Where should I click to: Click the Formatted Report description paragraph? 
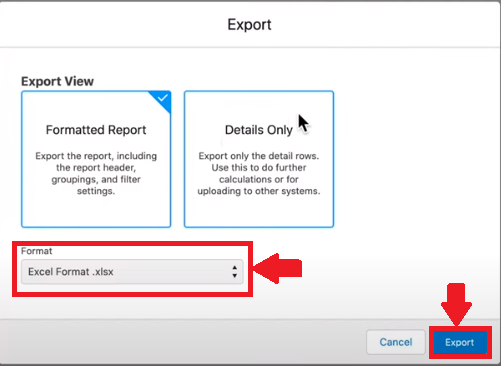pos(96,173)
